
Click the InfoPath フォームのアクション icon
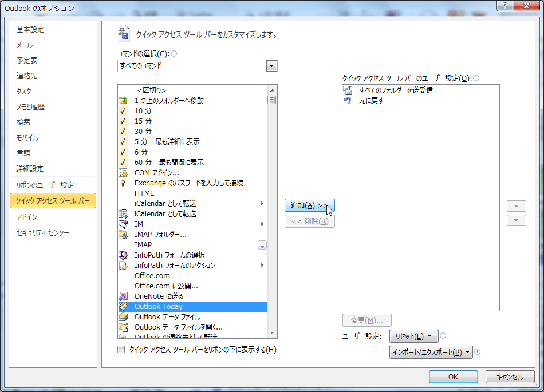pos(123,266)
